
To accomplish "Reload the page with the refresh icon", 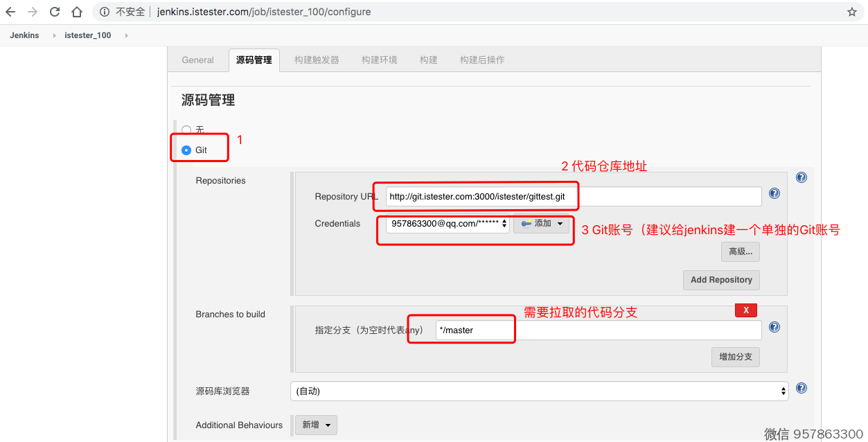I will pyautogui.click(x=55, y=12).
